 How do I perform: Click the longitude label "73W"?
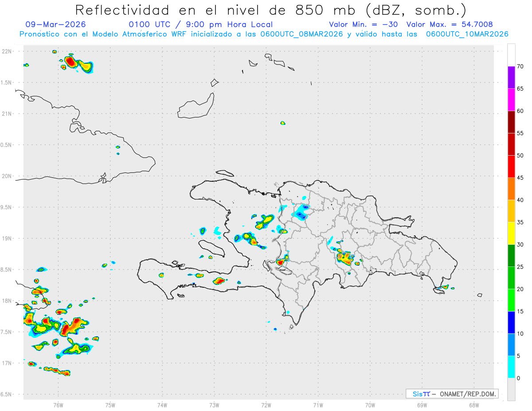(214, 405)
